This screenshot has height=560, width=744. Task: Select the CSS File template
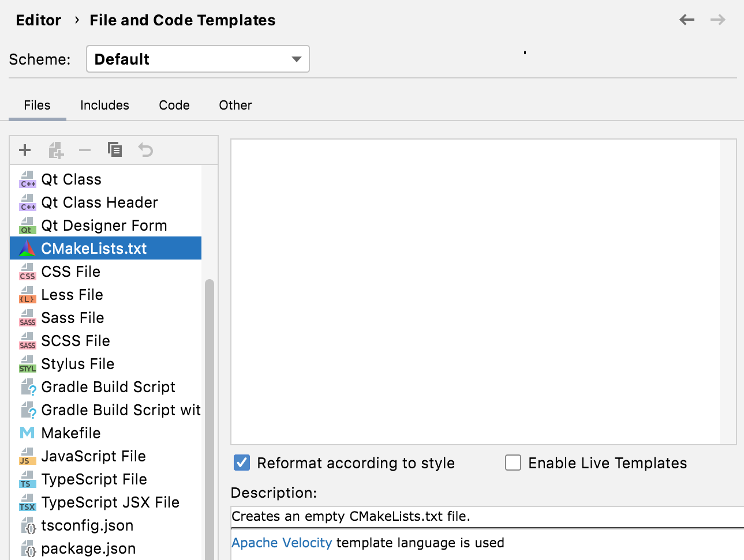coord(70,271)
